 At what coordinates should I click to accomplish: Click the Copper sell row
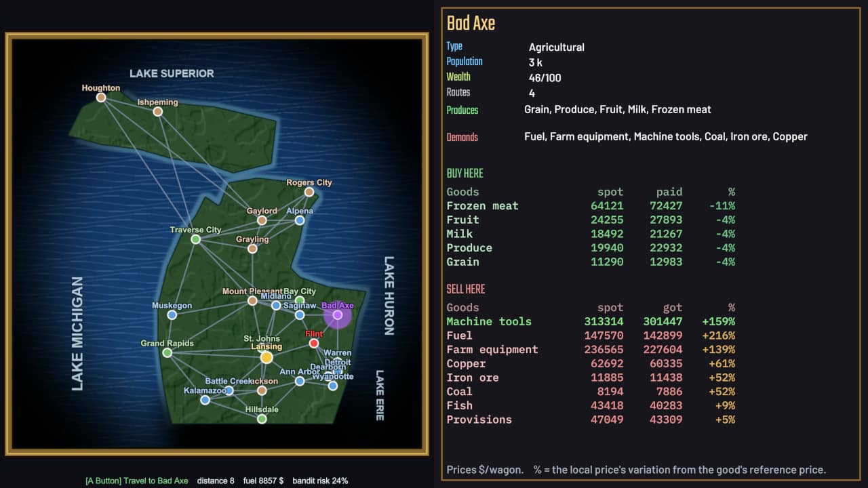point(591,363)
